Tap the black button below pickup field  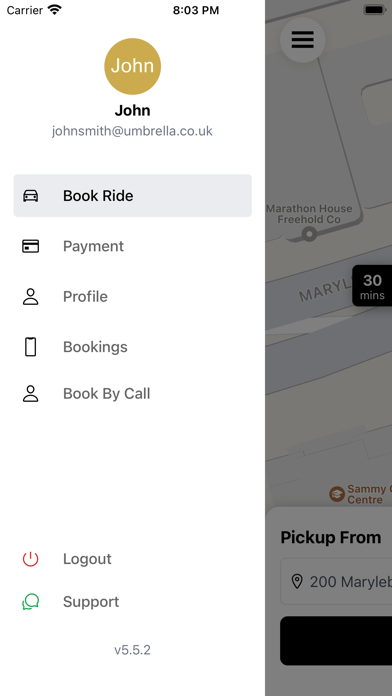click(x=336, y=641)
